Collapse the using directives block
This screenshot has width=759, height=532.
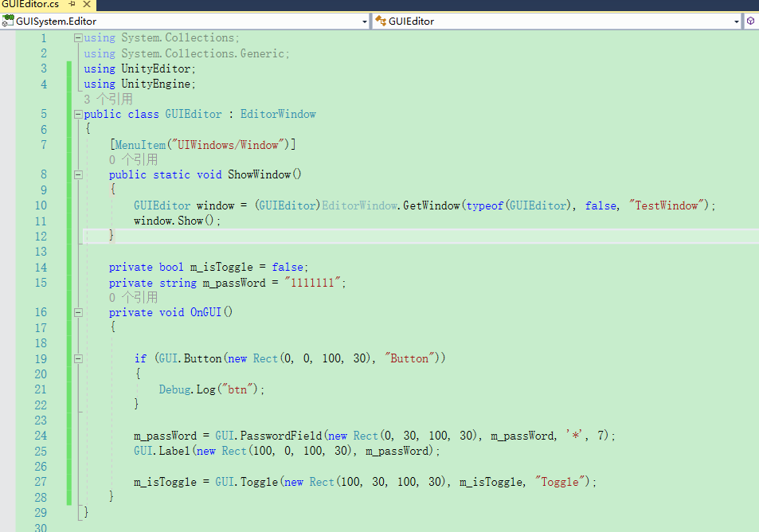coord(78,37)
